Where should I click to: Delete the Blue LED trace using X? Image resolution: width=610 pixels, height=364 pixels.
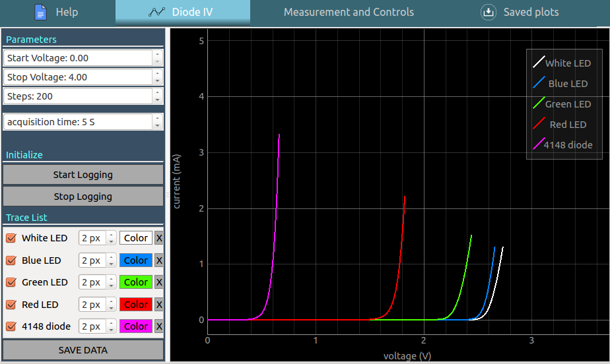[x=159, y=260]
